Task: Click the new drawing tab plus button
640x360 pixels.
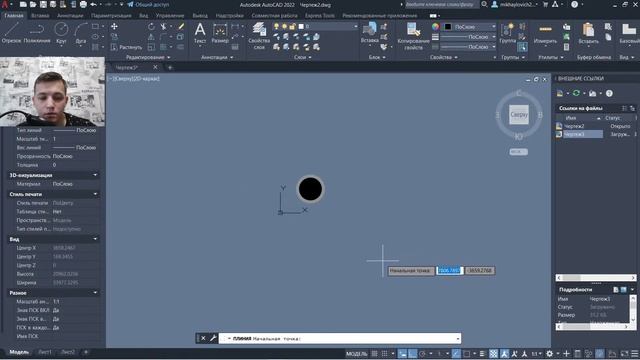Action: point(170,67)
